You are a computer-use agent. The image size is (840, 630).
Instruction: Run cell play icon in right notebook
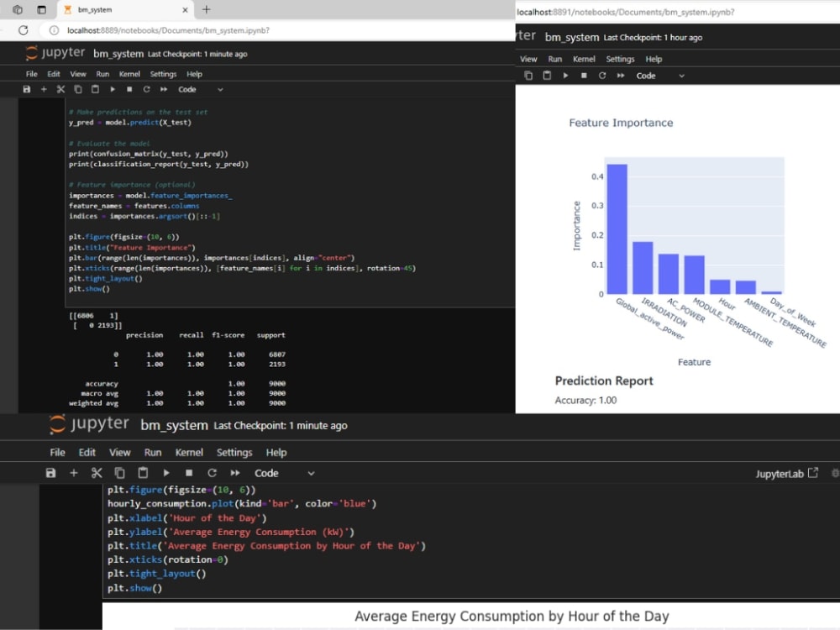(565, 76)
